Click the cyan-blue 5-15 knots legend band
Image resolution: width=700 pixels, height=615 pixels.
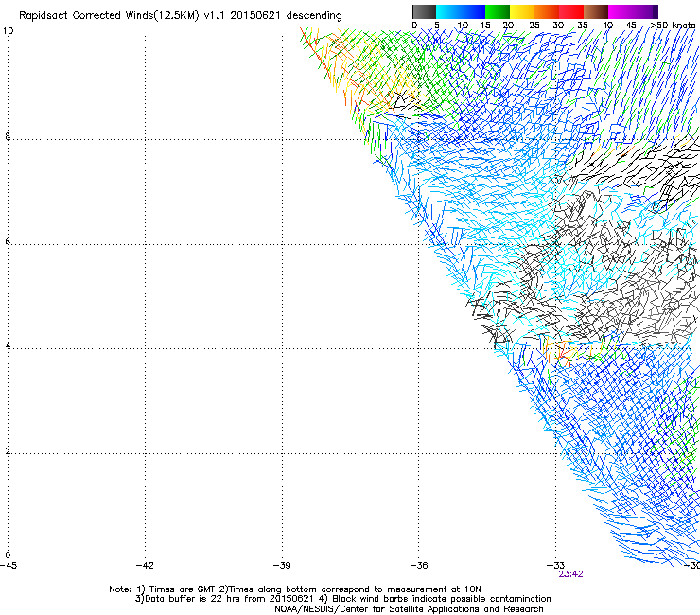[x=461, y=11]
